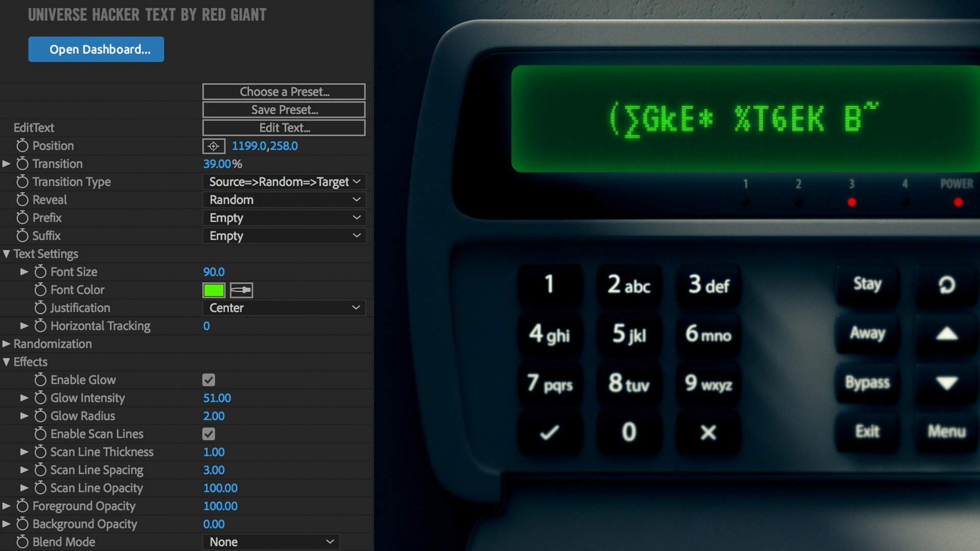This screenshot has height=551, width=980.
Task: Click the Font Color eyedropper icon
Action: tap(241, 290)
